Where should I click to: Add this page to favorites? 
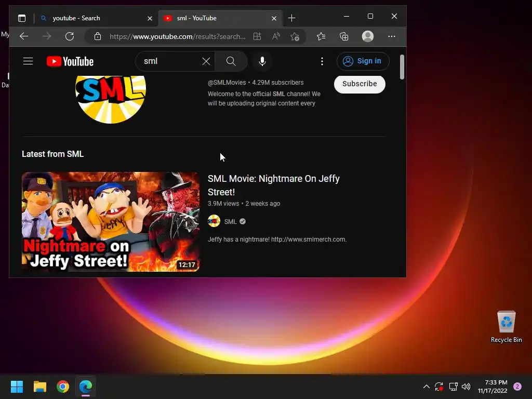pos(295,36)
